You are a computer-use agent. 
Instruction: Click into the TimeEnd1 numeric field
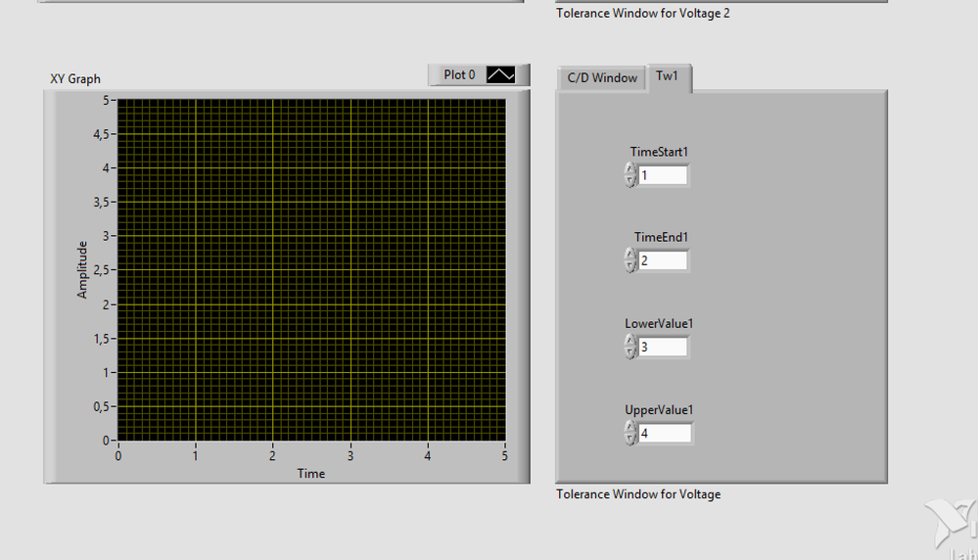663,260
